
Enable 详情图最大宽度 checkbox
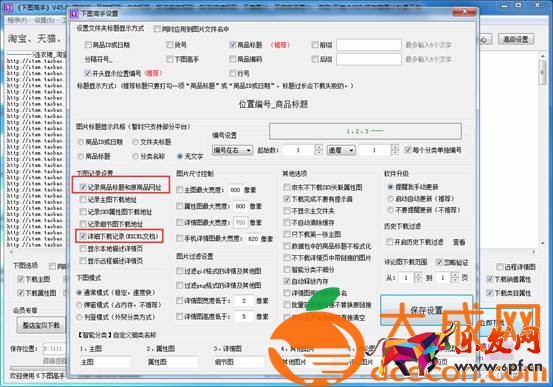[x=180, y=223]
